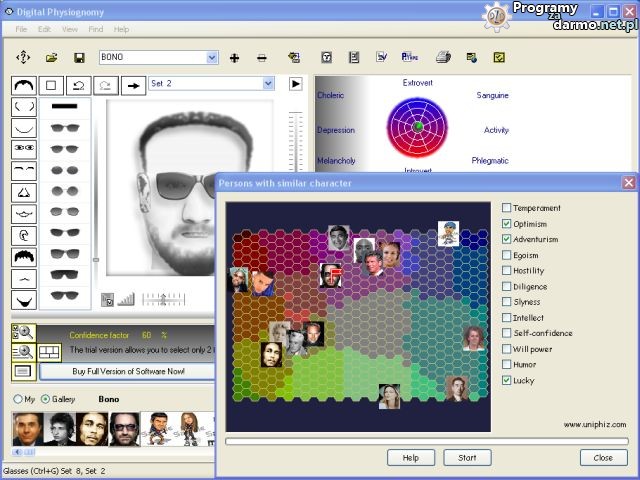Click the floppy disk save icon
This screenshot has width=640, height=480.
[79, 58]
